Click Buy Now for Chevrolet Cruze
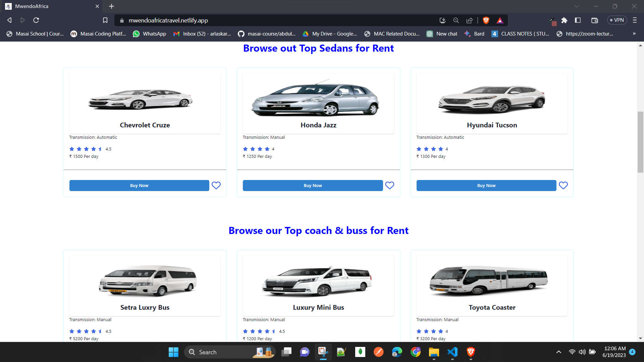This screenshot has width=644, height=362. (x=139, y=185)
